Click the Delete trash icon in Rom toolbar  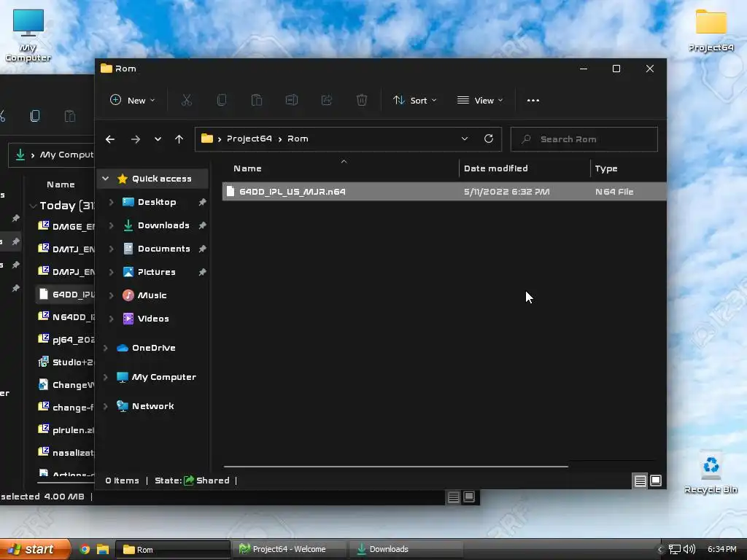coord(362,100)
